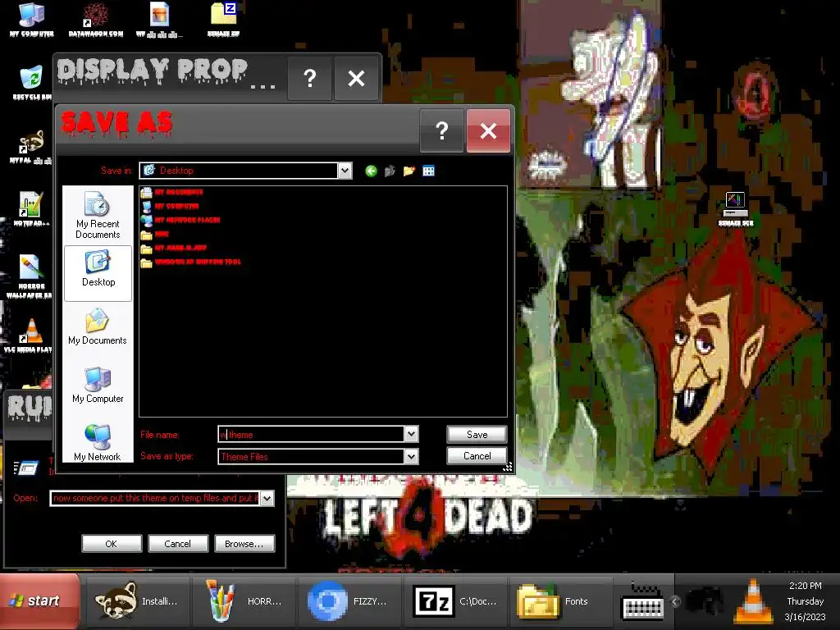Screen dimensions: 840x630
Task: Select the Windows XP Sniping Tool folder
Action: click(190, 262)
